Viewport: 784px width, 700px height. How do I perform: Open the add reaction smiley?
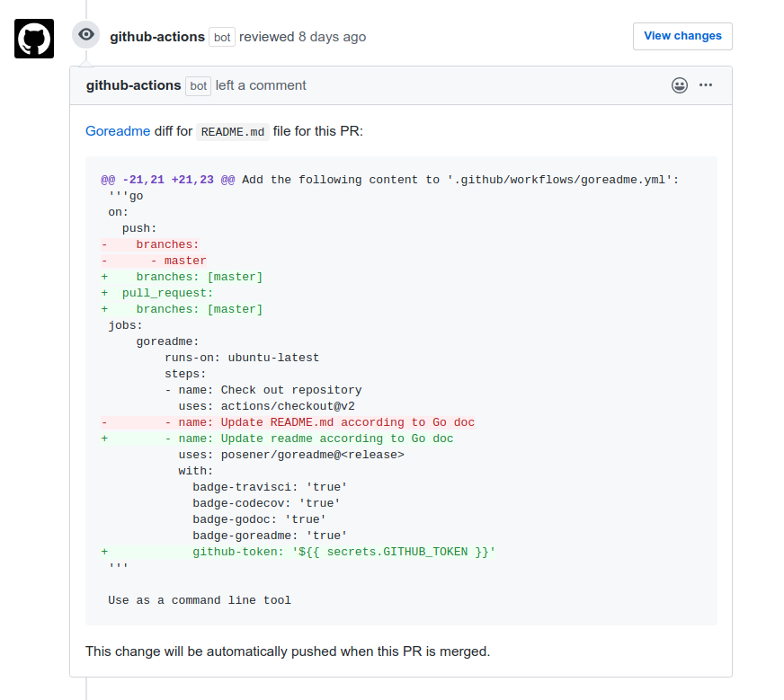click(x=680, y=85)
